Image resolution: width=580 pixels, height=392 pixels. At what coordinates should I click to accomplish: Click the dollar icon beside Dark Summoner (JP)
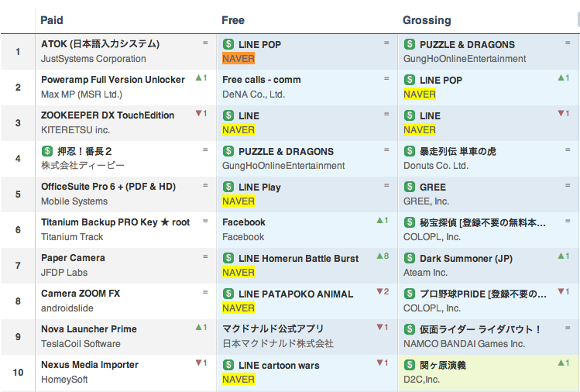[410, 258]
